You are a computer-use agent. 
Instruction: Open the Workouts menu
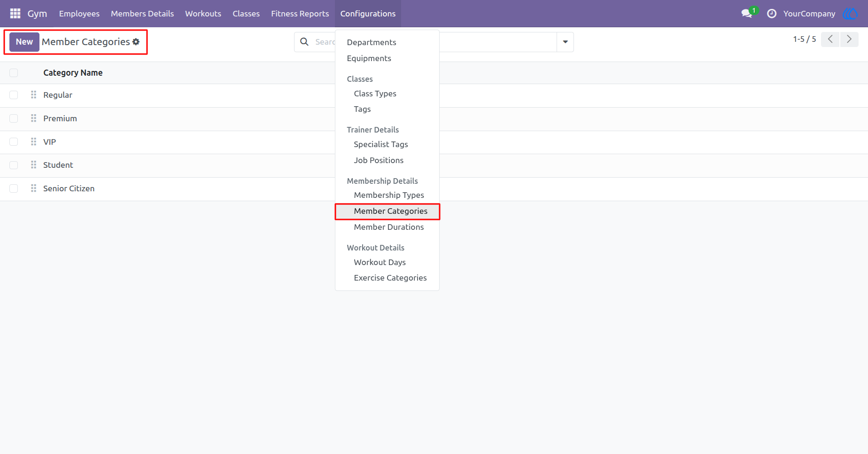point(203,14)
